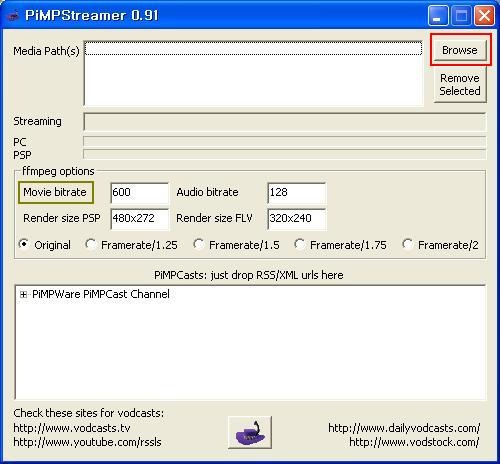
Task: Choose the Framerate/1.5 radio option
Action: pos(198,244)
